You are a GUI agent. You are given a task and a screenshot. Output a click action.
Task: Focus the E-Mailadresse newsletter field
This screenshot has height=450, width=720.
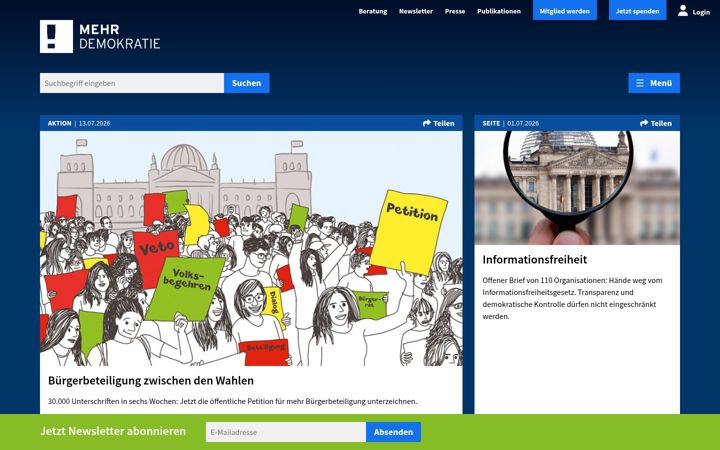(x=286, y=432)
